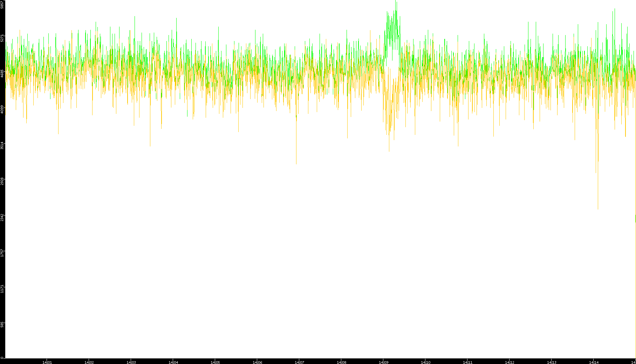Click the 5271 y-axis value label
The height and width of the screenshot is (364, 636).
pos(2,38)
